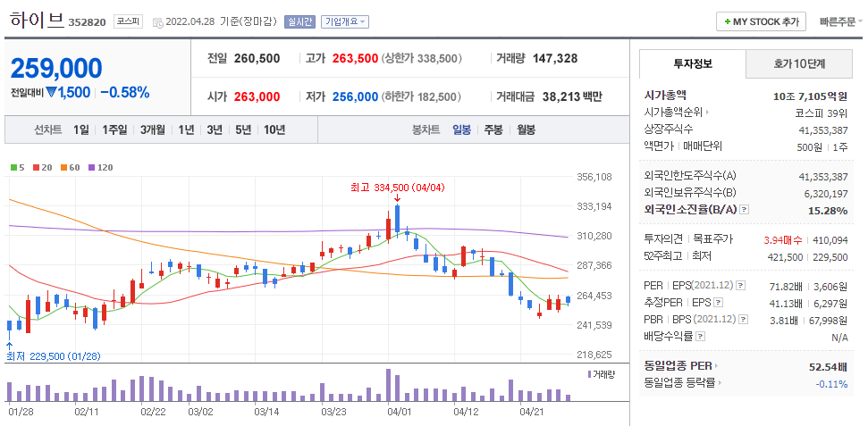
Task: Open the 외국인소진율(B/A) help icon
Action: click(x=745, y=210)
